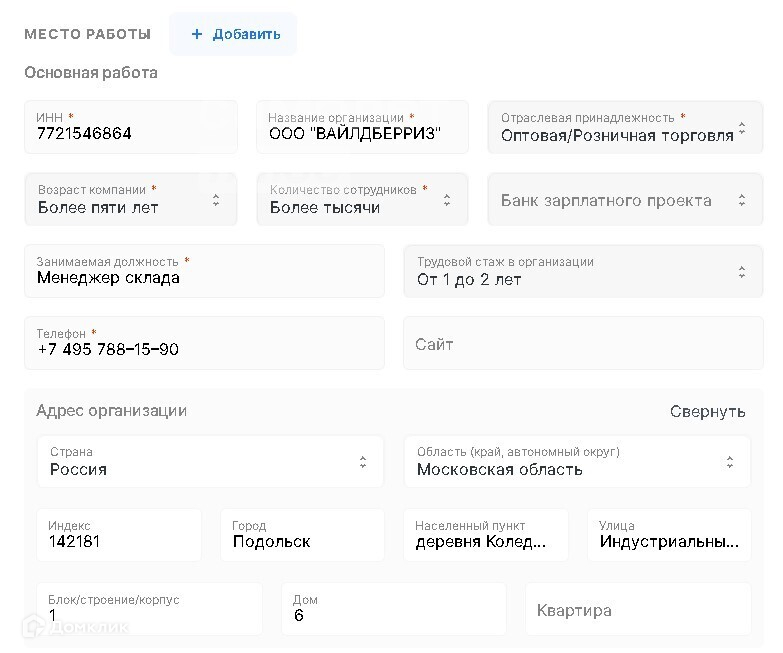Click the ИНН input field
783x653 pixels.
[x=130, y=128]
